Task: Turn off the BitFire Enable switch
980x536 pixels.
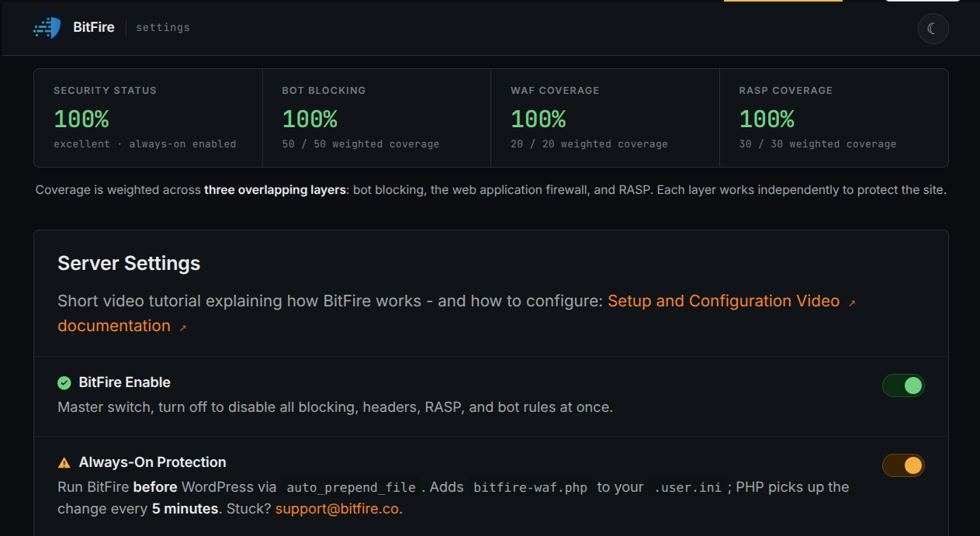Action: tap(903, 385)
